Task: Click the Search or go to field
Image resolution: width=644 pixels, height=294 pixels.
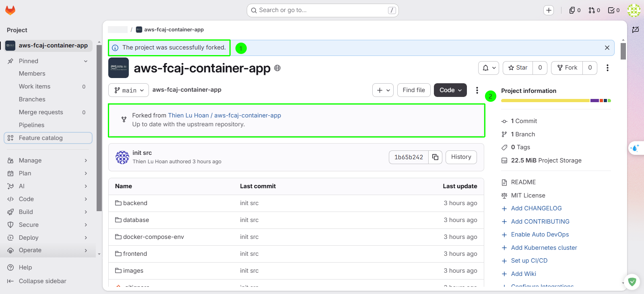Action: [x=323, y=10]
